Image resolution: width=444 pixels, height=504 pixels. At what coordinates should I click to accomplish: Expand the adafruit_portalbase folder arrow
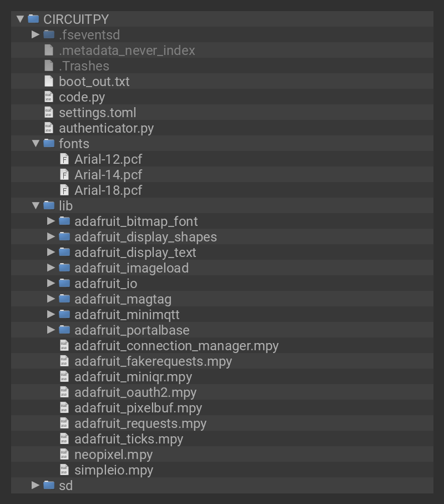[52, 330]
